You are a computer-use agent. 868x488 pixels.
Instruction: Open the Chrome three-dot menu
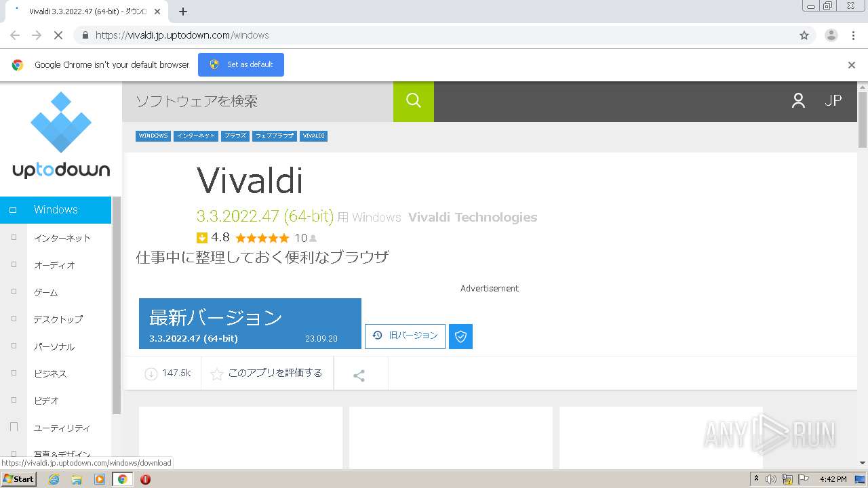click(854, 35)
